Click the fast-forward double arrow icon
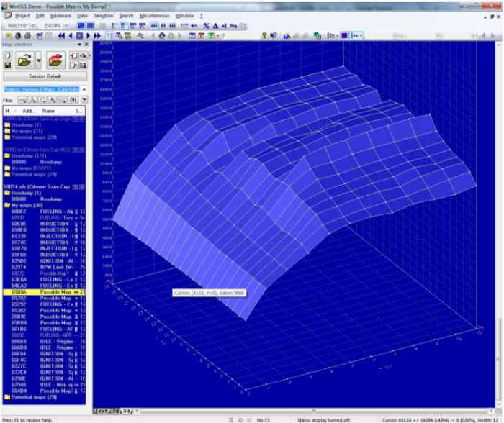Image resolution: width=504 pixels, height=423 pixels. coord(98,35)
